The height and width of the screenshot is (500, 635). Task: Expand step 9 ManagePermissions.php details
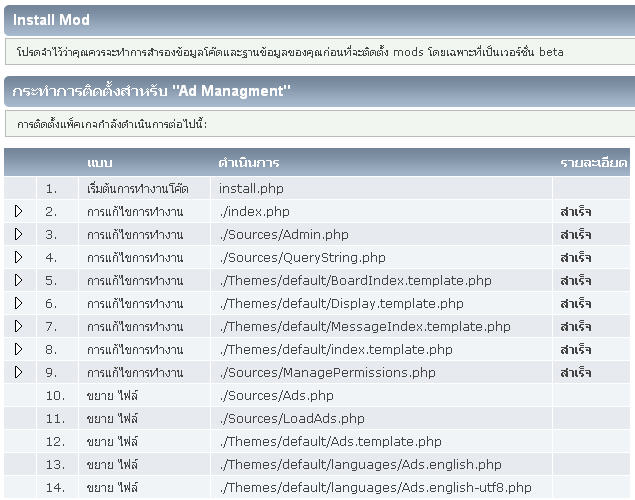[x=18, y=372]
